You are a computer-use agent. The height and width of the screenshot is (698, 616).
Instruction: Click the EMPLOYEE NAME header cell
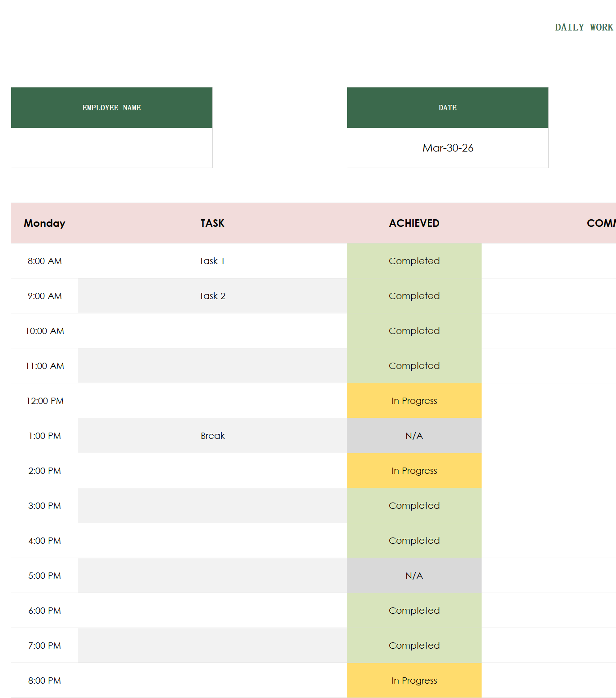point(112,108)
